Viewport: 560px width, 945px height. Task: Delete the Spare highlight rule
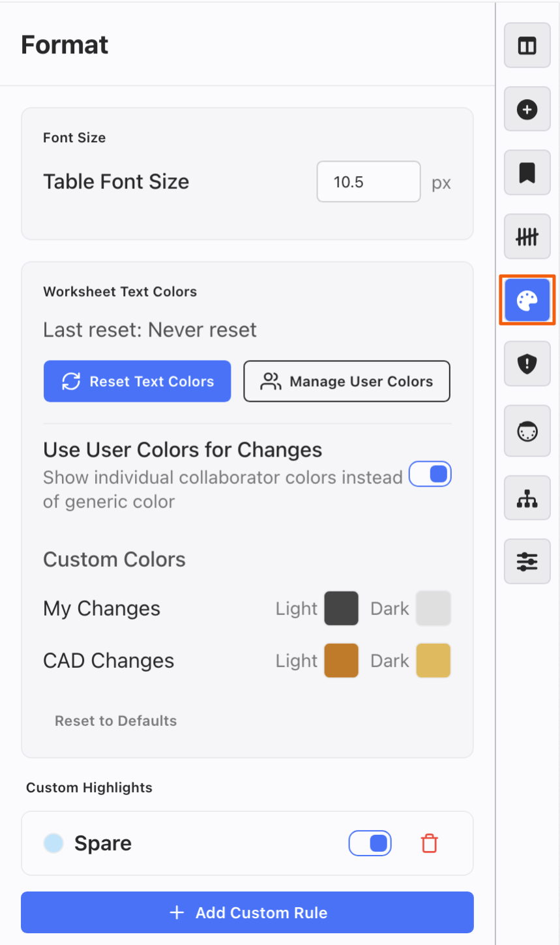(429, 843)
